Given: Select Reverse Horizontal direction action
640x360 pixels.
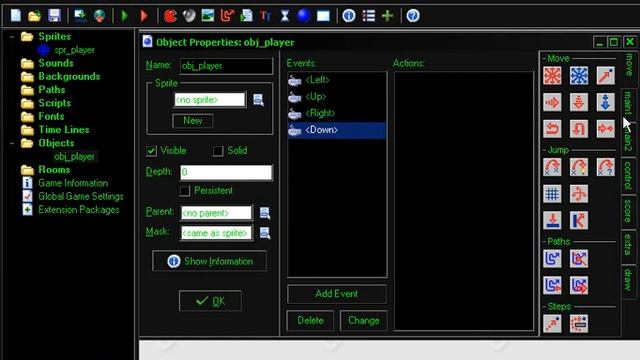Looking at the screenshot, I should pyautogui.click(x=552, y=129).
